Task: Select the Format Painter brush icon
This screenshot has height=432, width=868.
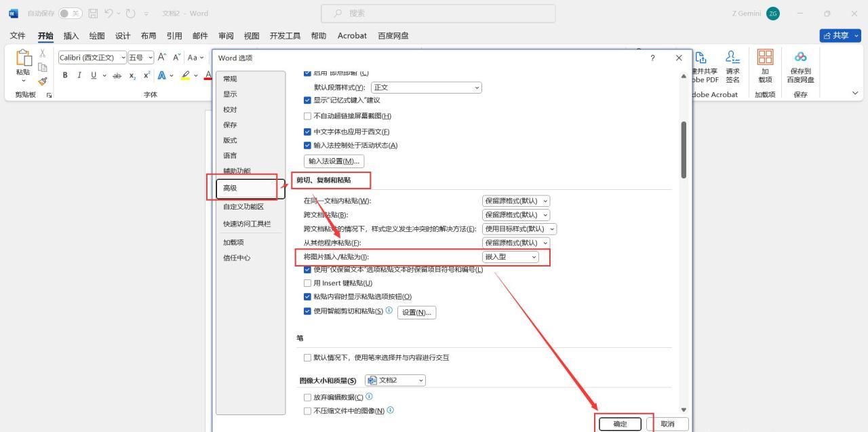Action: tap(42, 81)
